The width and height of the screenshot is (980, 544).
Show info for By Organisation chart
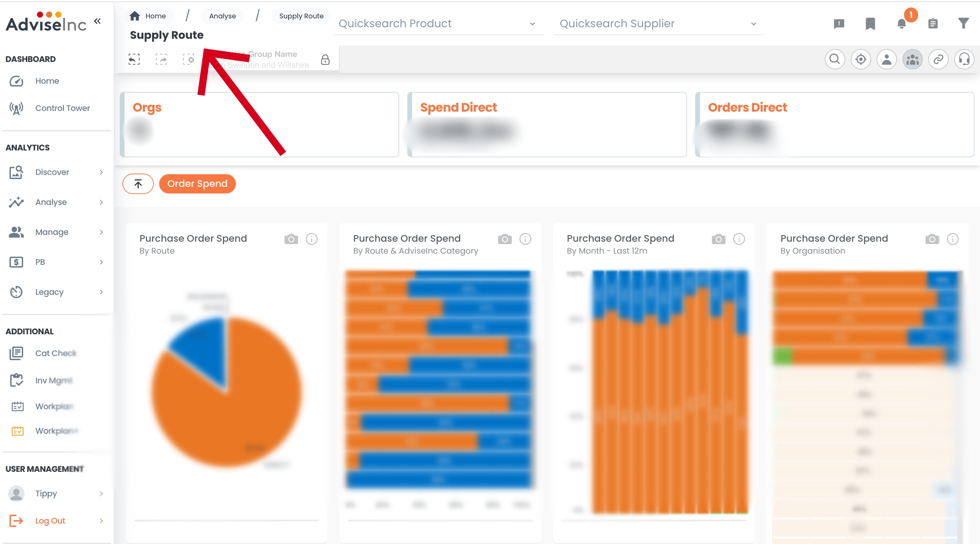(x=953, y=239)
